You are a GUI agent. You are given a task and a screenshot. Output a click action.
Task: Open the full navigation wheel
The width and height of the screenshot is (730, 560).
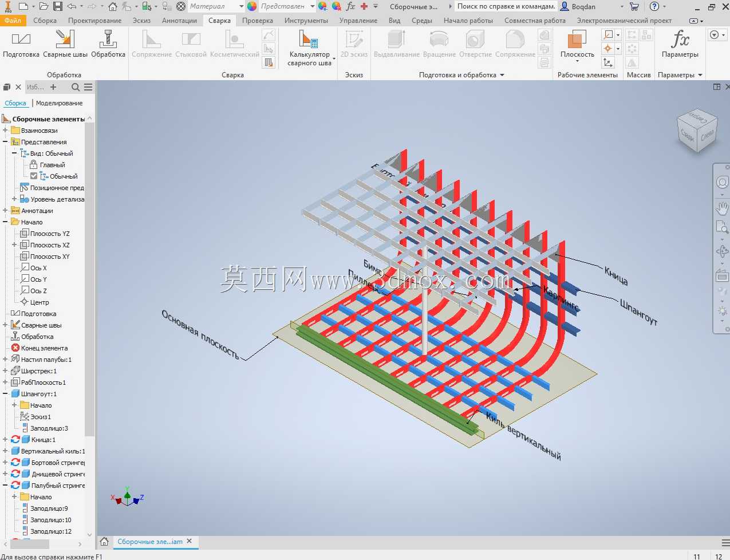pos(723,182)
